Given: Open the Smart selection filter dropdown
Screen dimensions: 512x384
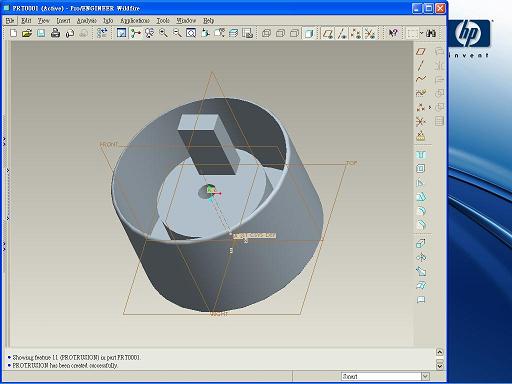Looking at the screenshot, I should tap(425, 376).
